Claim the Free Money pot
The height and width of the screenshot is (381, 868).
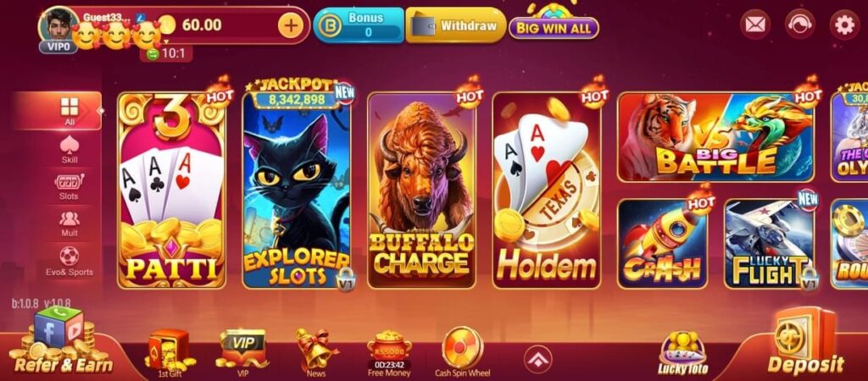tap(389, 354)
